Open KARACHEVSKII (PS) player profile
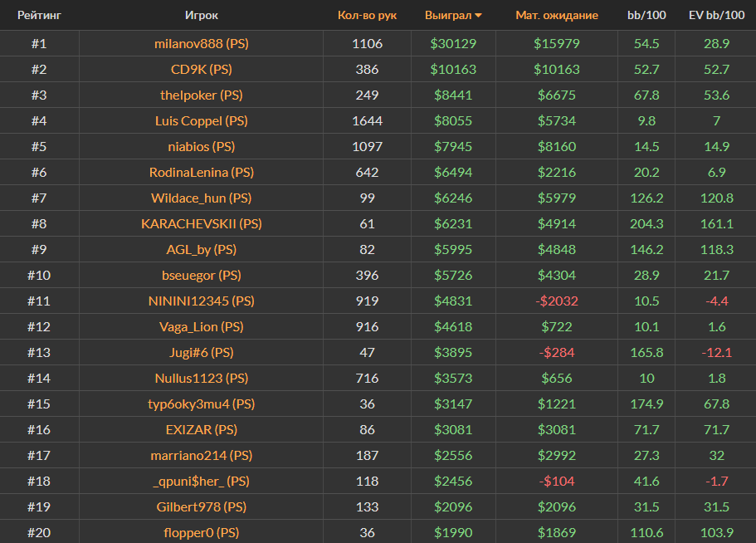This screenshot has height=543, width=756. click(201, 223)
